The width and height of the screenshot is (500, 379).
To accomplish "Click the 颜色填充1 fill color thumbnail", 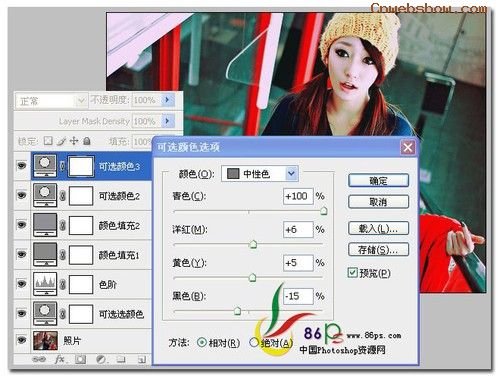I will click(45, 254).
